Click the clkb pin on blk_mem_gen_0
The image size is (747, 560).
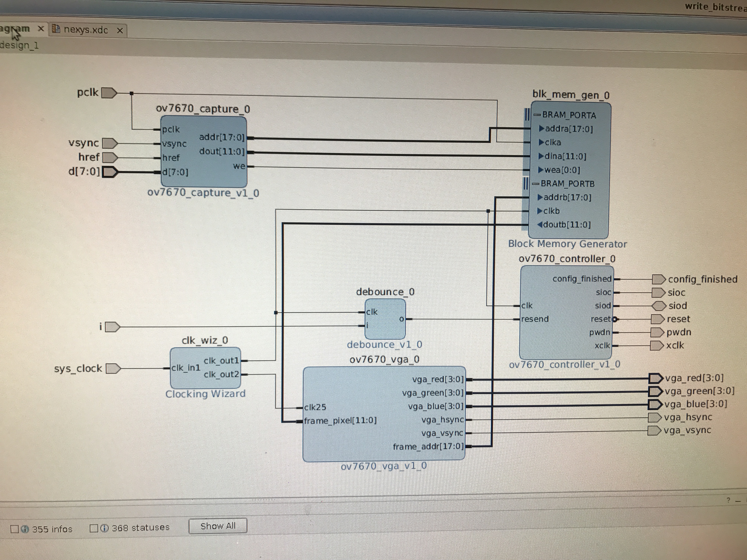pos(548,211)
